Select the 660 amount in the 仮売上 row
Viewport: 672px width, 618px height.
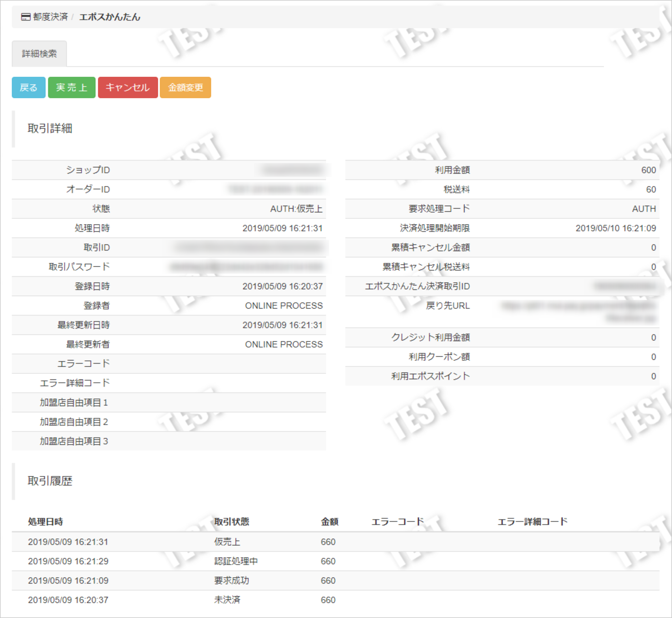pos(328,542)
